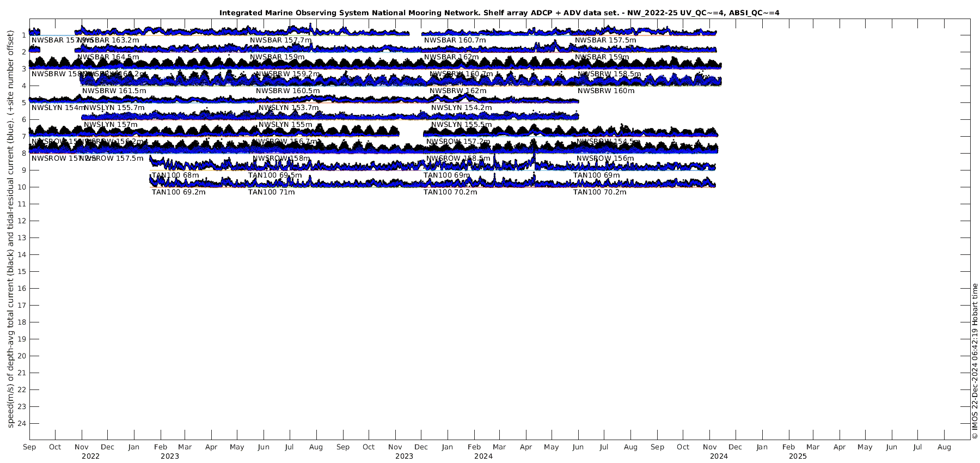Click the 'NWSBAR 157.5m' label
The width and height of the screenshot is (980, 463).
(605, 40)
